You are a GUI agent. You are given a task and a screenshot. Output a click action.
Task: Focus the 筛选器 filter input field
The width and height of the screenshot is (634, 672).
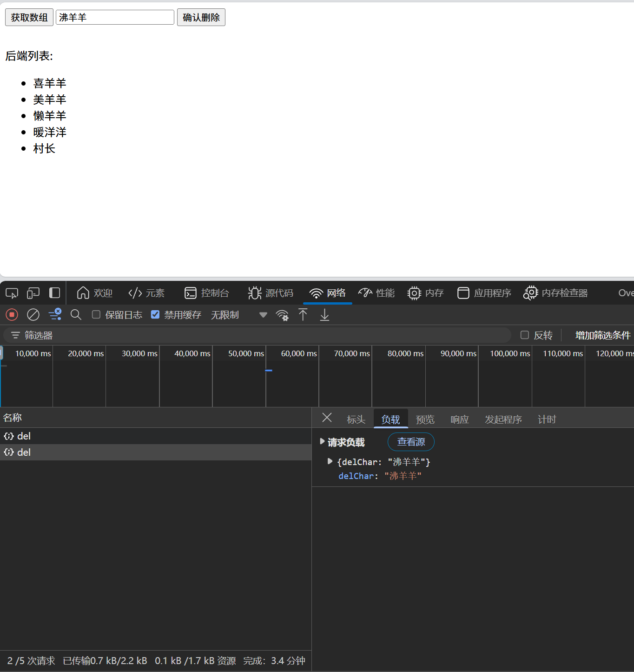(x=257, y=335)
